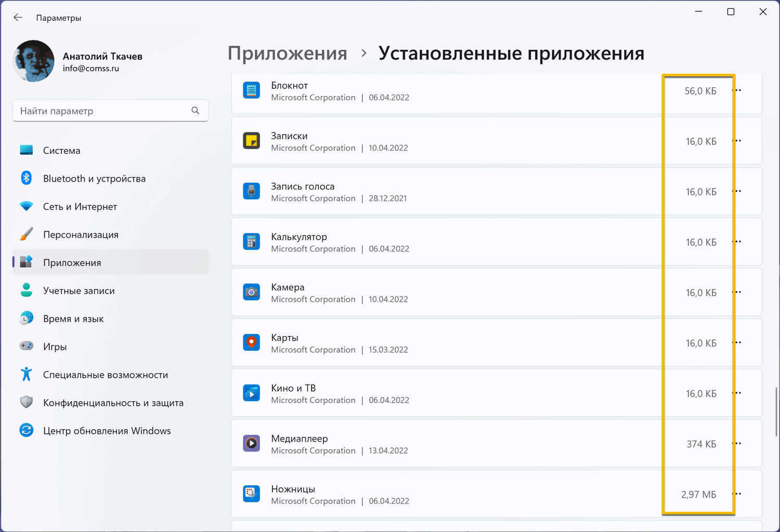Click the Камера app name
Viewport: 780px width, 532px height.
click(x=288, y=287)
